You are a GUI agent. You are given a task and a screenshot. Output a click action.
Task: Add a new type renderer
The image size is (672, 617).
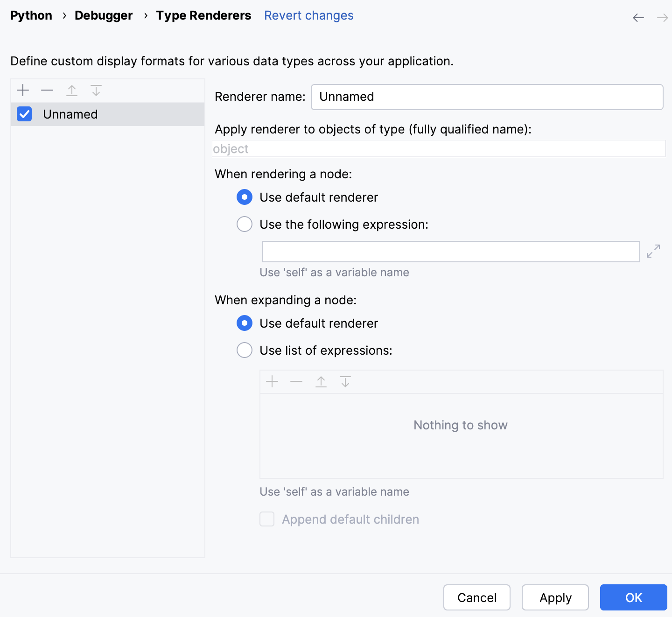point(22,90)
